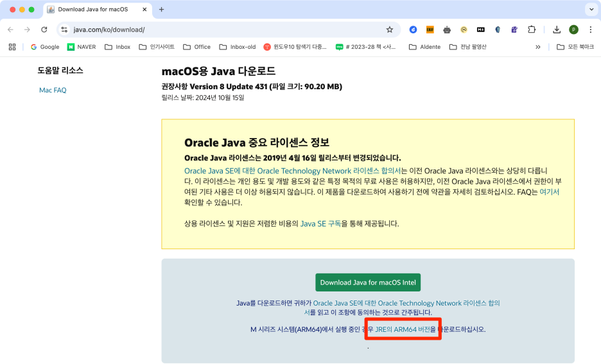Open the yellow @ extension icon
601x364 pixels.
point(464,30)
